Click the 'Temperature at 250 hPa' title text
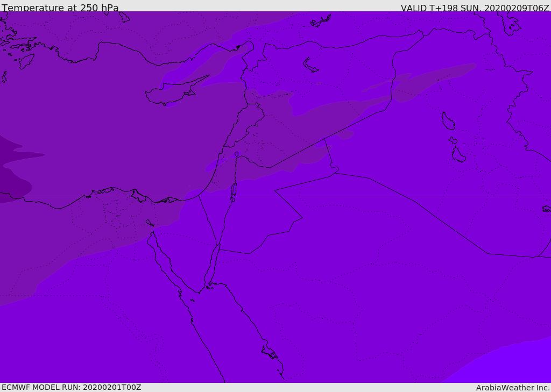Screen dimensions: 551x392 (60, 8)
